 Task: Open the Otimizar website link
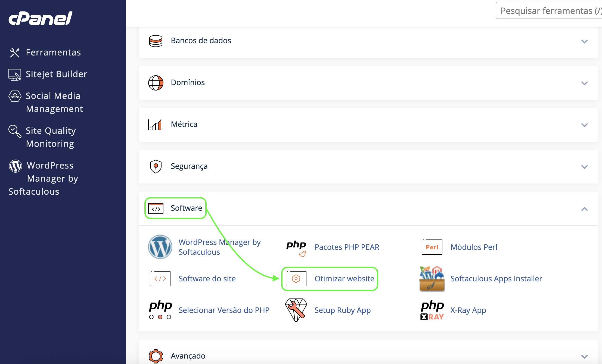344,278
